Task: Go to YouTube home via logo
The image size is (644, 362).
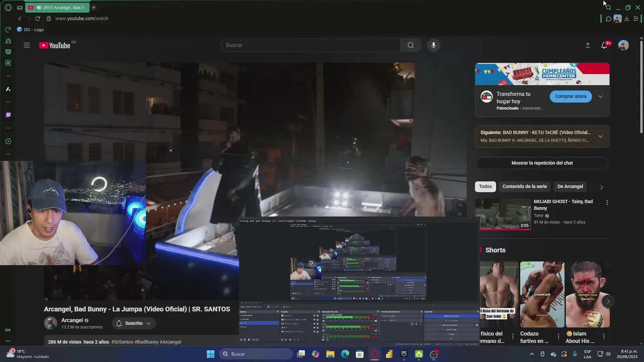Action: pos(55,45)
